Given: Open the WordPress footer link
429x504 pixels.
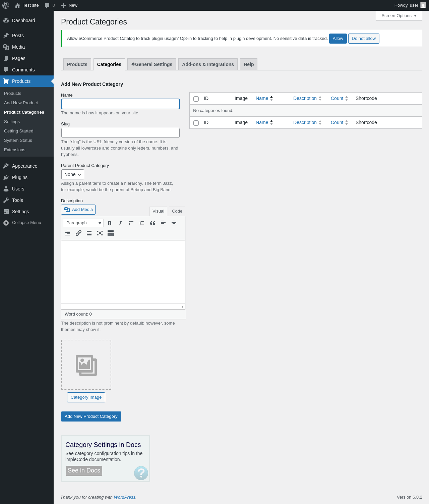Looking at the screenshot, I should coord(125,497).
